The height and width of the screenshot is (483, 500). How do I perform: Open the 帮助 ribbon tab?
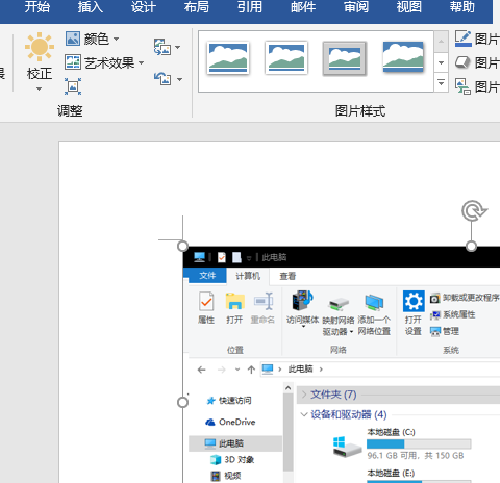coord(462,7)
